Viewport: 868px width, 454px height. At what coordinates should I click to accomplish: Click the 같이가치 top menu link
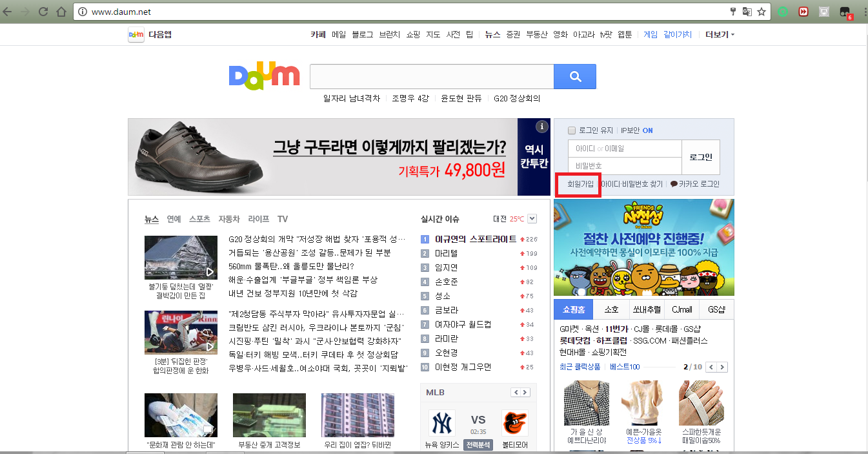coord(678,34)
